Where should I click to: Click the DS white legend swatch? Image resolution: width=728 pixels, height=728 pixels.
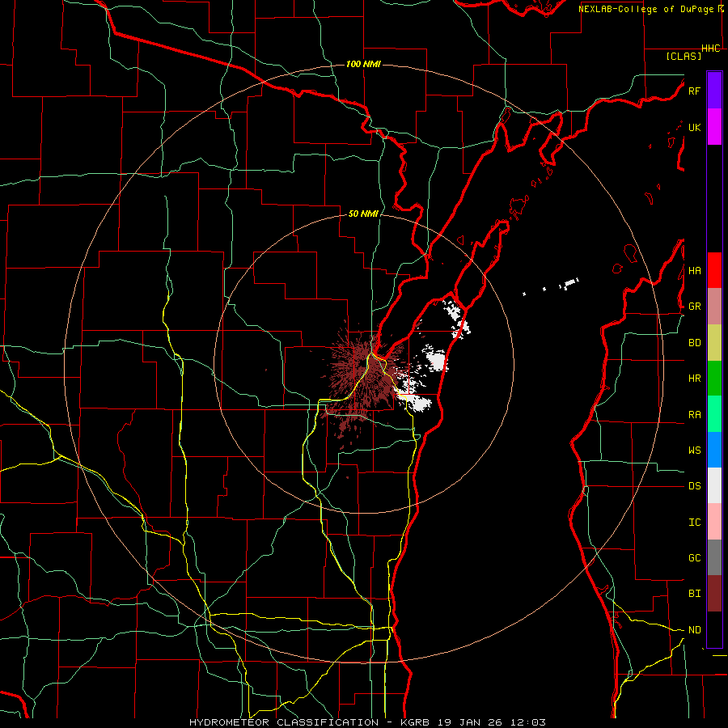pos(714,485)
